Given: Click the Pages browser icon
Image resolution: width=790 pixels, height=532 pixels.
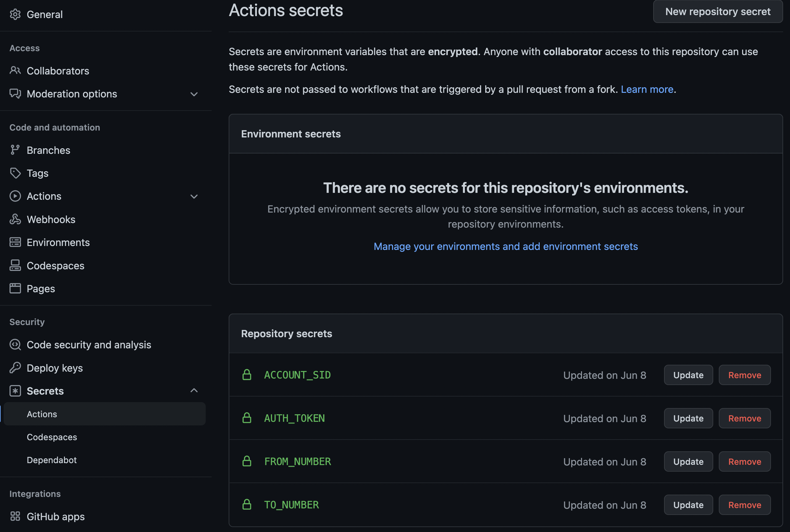Looking at the screenshot, I should (15, 288).
